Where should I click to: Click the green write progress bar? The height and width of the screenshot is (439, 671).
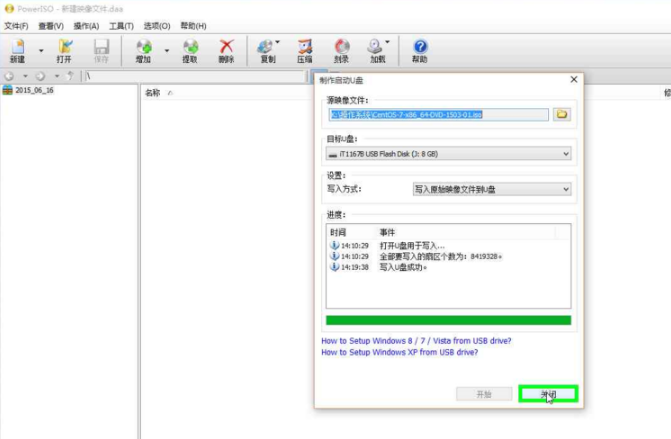point(448,320)
